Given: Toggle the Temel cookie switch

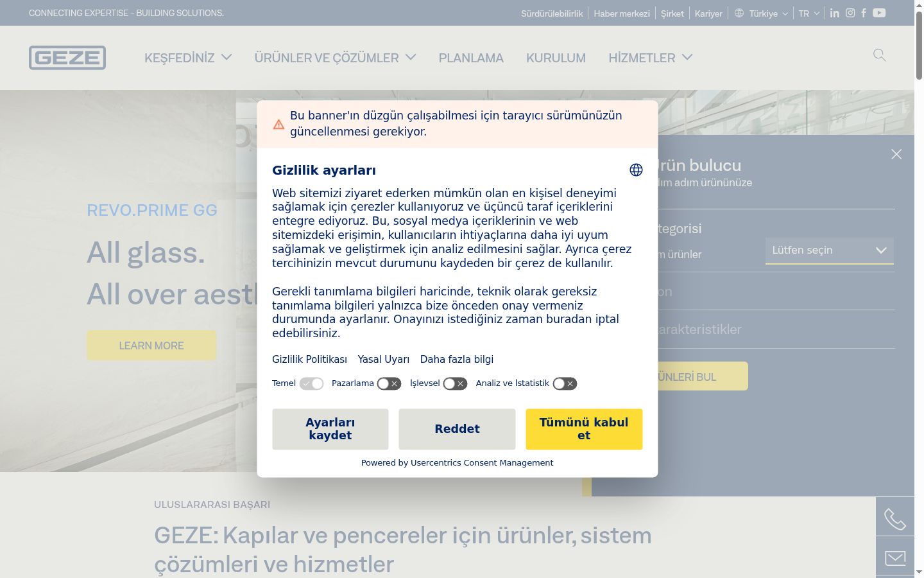Looking at the screenshot, I should click(x=312, y=383).
